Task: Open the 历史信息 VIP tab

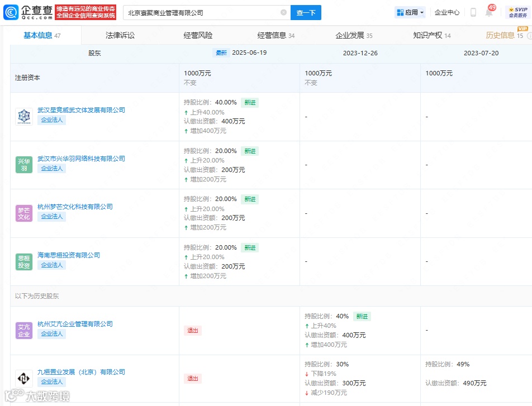Action: pyautogui.click(x=505, y=35)
